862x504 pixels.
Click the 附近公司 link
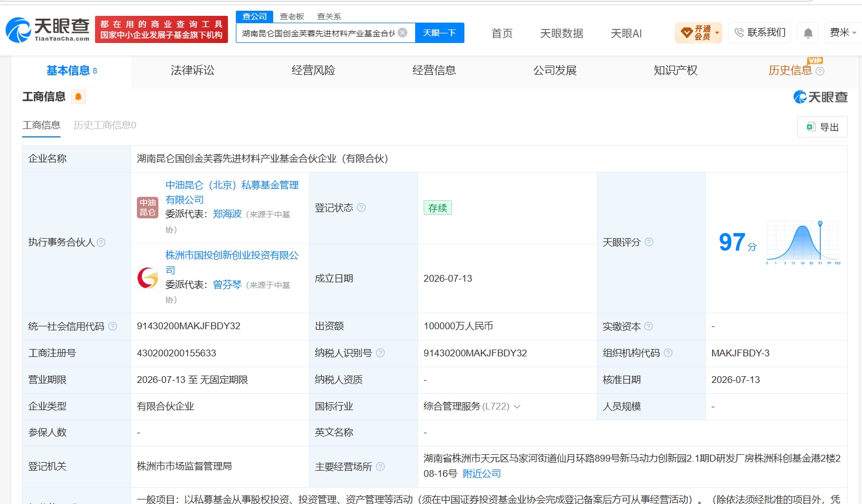coord(482,473)
